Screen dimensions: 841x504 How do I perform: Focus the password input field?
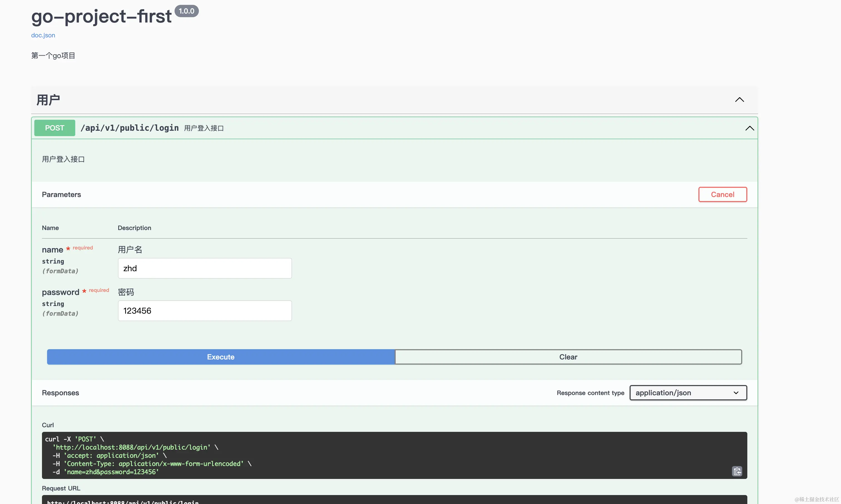click(204, 311)
